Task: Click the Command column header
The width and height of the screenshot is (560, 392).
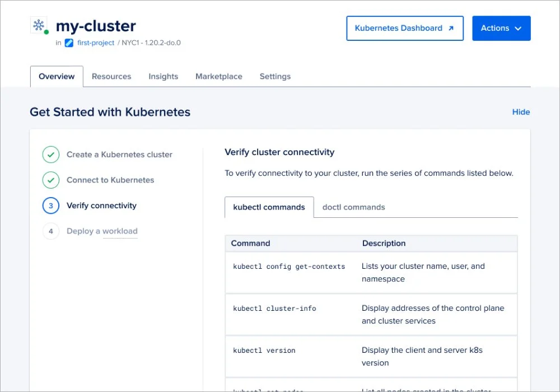Action: [250, 244]
